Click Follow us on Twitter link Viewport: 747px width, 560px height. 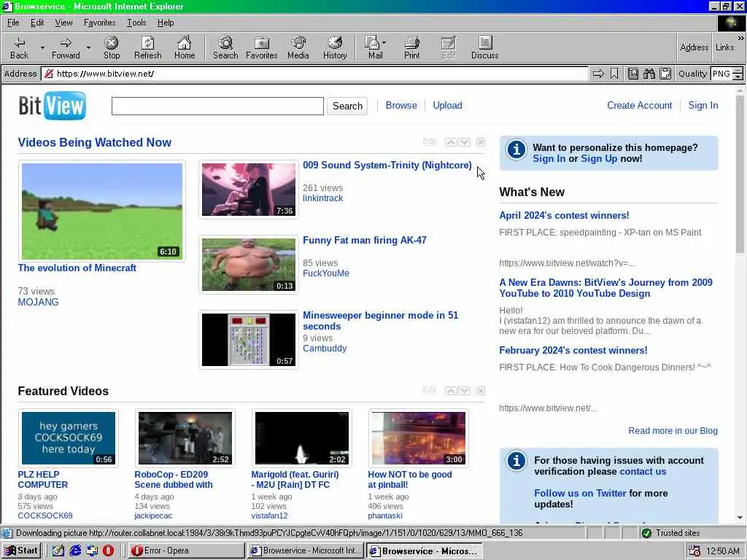tap(580, 493)
